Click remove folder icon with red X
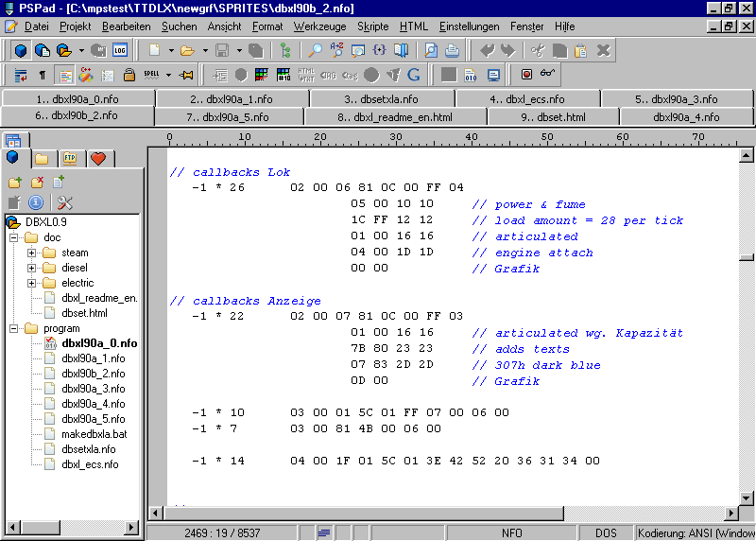This screenshot has width=756, height=541. click(x=37, y=182)
